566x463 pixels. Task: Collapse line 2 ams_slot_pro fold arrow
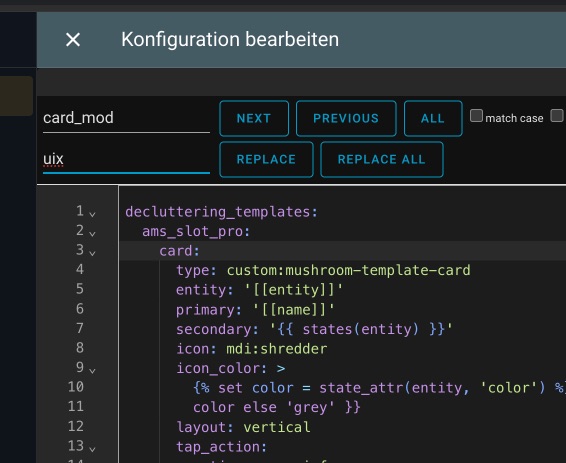point(92,233)
